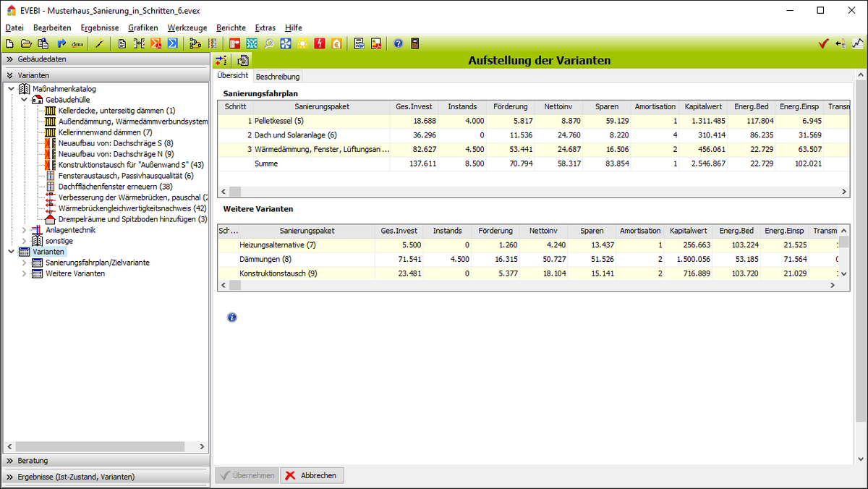Click the Abbrechen button
This screenshot has height=489, width=868.
pos(312,475)
